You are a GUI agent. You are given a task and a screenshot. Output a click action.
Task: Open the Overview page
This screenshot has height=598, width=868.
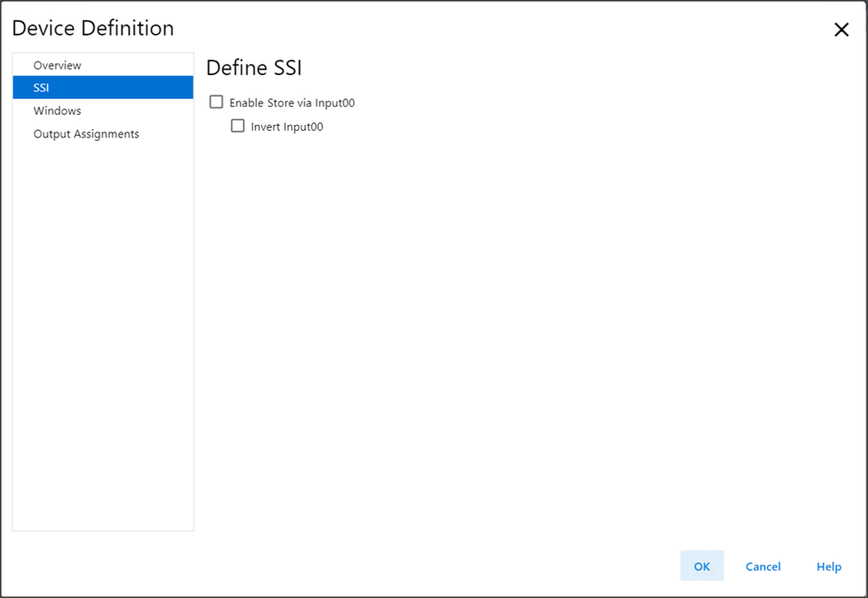[57, 65]
